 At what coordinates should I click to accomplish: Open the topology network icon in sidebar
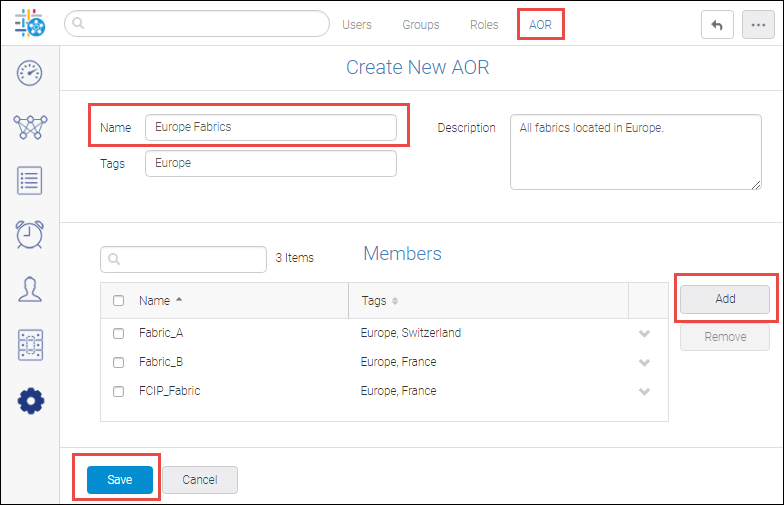point(30,127)
